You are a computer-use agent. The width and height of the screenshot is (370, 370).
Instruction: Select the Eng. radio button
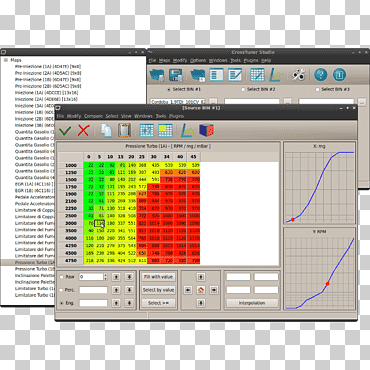pyautogui.click(x=62, y=303)
